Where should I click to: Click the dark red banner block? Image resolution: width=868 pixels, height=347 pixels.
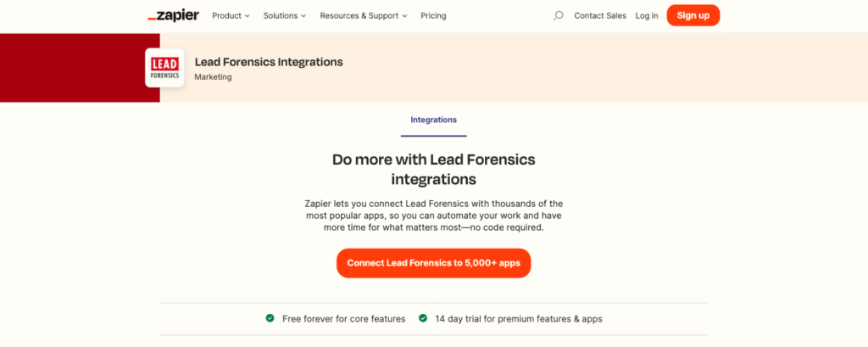80,68
